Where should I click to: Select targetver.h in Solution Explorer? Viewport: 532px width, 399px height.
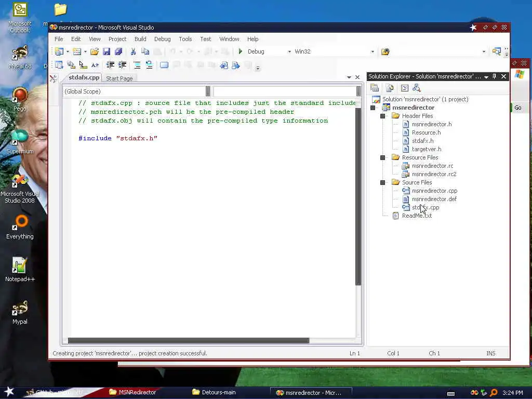(x=427, y=149)
